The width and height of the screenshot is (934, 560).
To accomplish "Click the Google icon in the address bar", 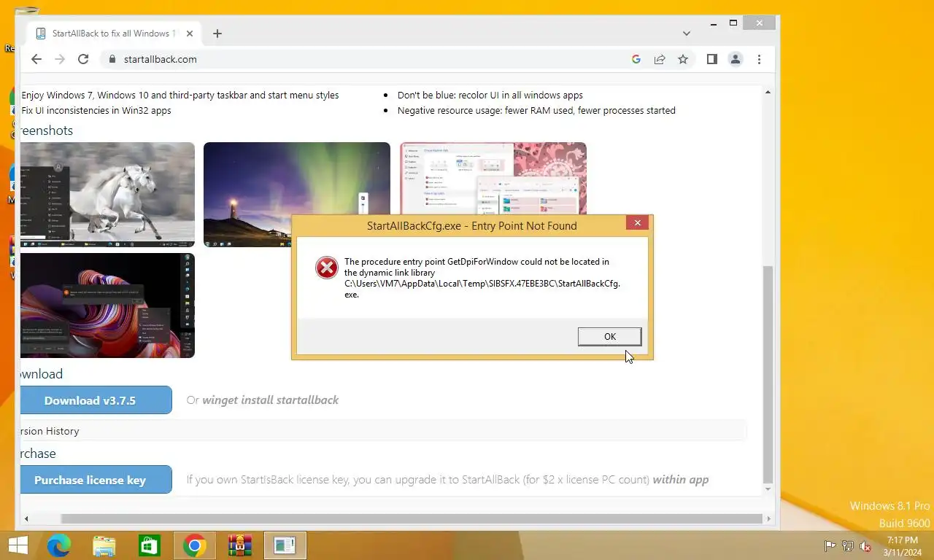I will (636, 59).
